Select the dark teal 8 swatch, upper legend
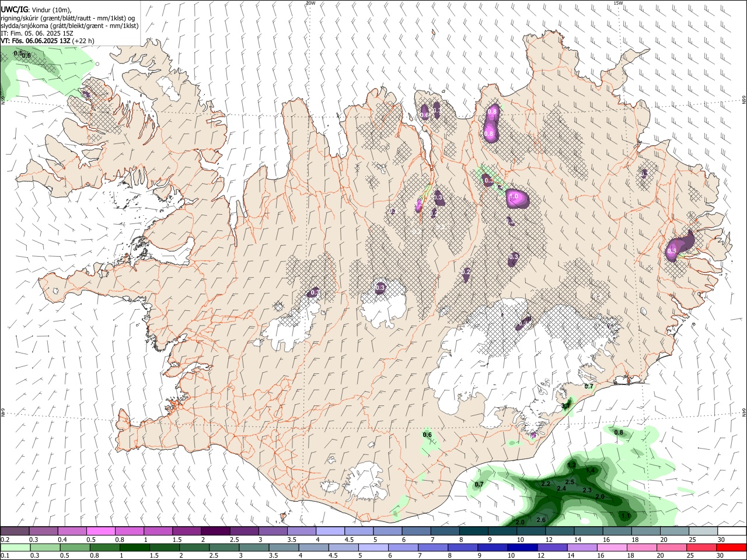This screenshot has height=560, width=747. click(473, 531)
